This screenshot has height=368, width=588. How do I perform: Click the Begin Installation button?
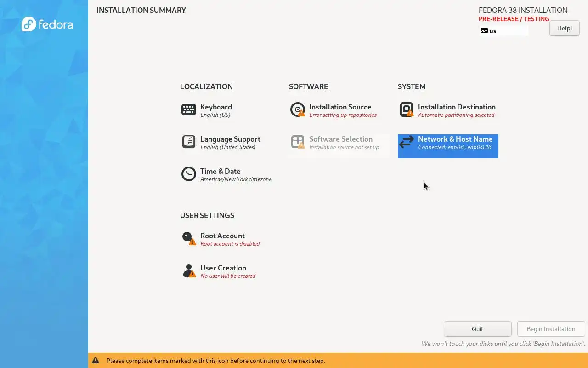[551, 329]
